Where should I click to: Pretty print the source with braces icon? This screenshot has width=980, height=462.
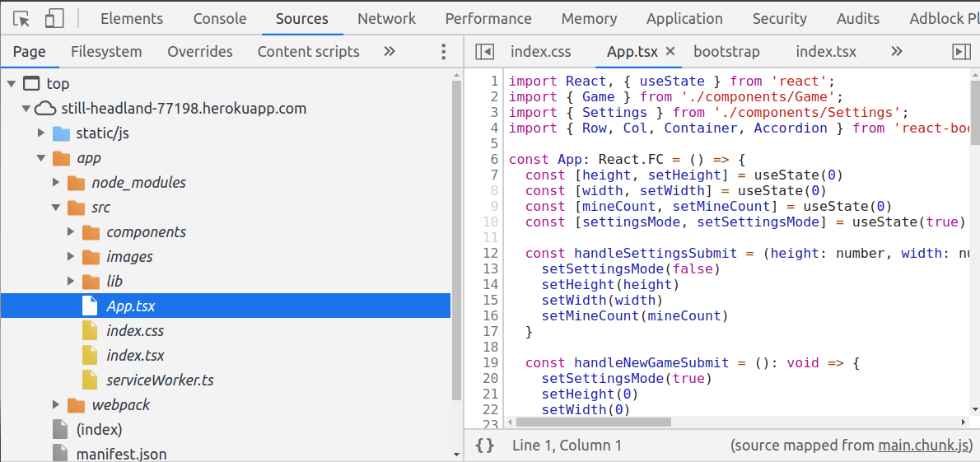tap(485, 446)
